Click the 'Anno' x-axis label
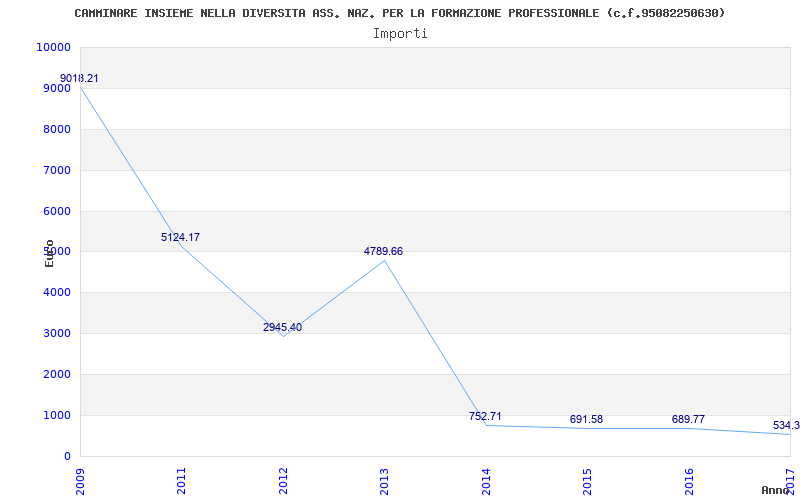 coord(776,490)
